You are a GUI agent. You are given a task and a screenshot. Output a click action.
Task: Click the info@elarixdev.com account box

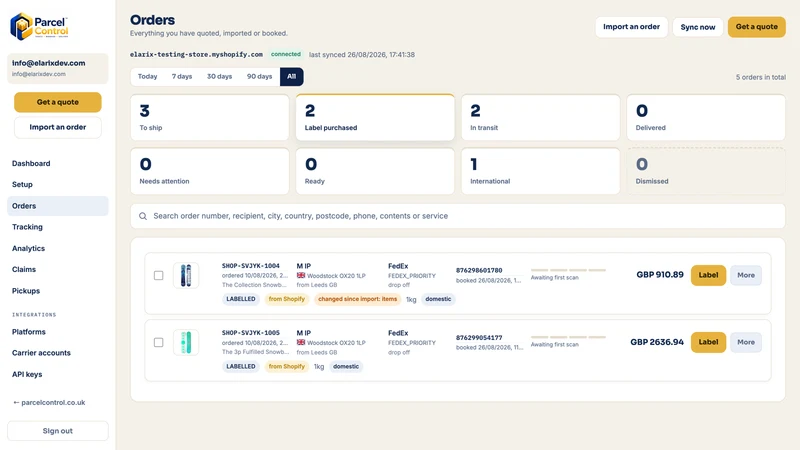click(58, 68)
